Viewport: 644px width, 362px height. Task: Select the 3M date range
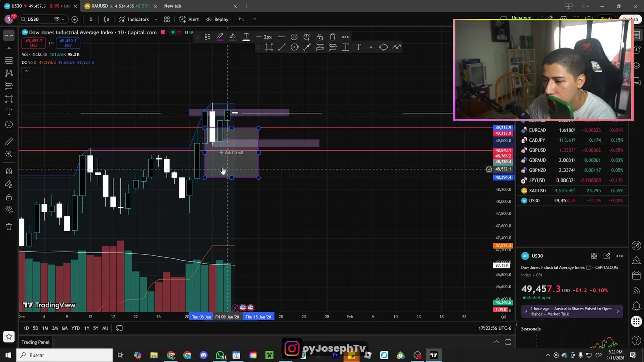(55, 328)
